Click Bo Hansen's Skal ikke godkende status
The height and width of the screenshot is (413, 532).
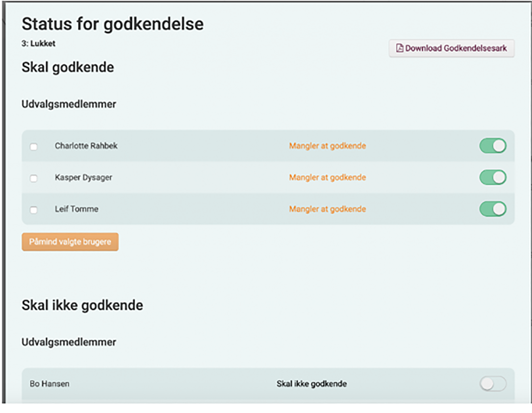312,384
